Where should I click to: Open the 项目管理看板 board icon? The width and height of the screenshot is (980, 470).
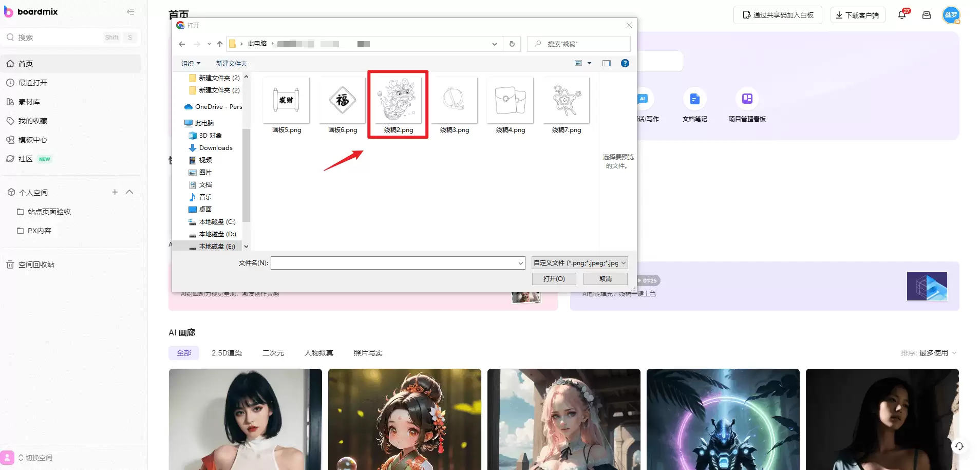747,99
